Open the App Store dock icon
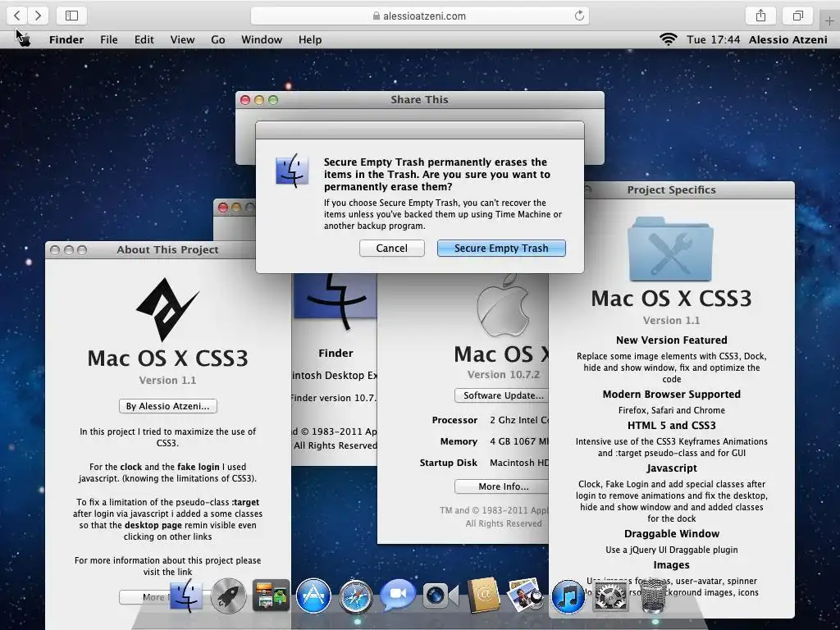Screen dimensions: 840x630 [x=313, y=596]
